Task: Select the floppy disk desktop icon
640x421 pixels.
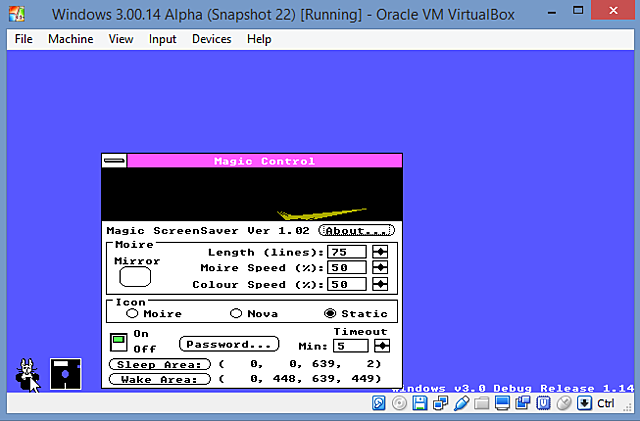Action: (x=66, y=374)
